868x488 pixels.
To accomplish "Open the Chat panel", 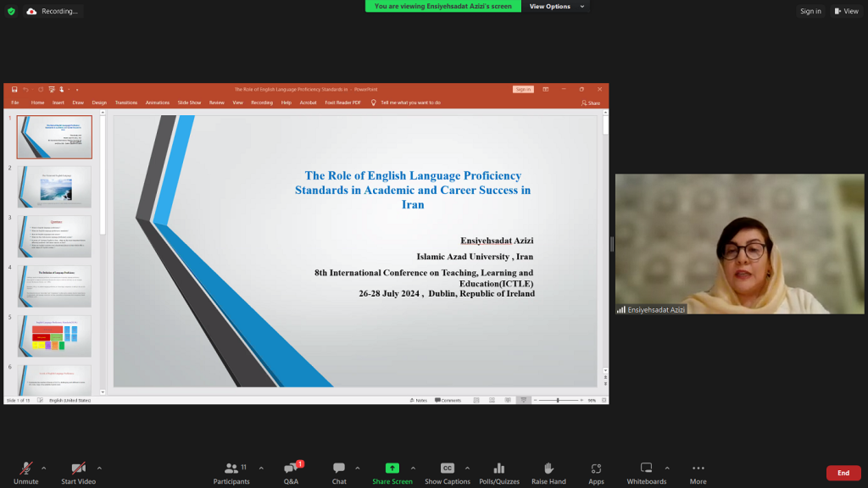I will point(339,473).
